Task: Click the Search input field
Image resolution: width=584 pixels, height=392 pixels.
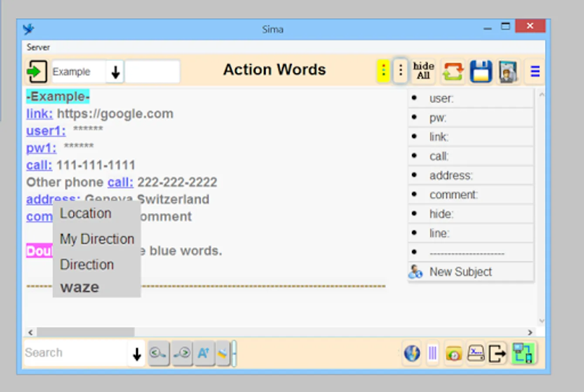Action: click(76, 353)
